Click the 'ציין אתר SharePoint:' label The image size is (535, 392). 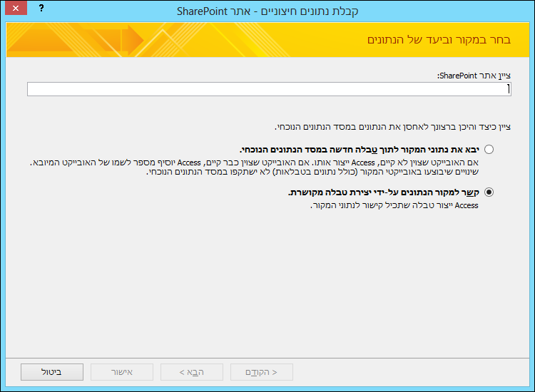click(x=474, y=76)
